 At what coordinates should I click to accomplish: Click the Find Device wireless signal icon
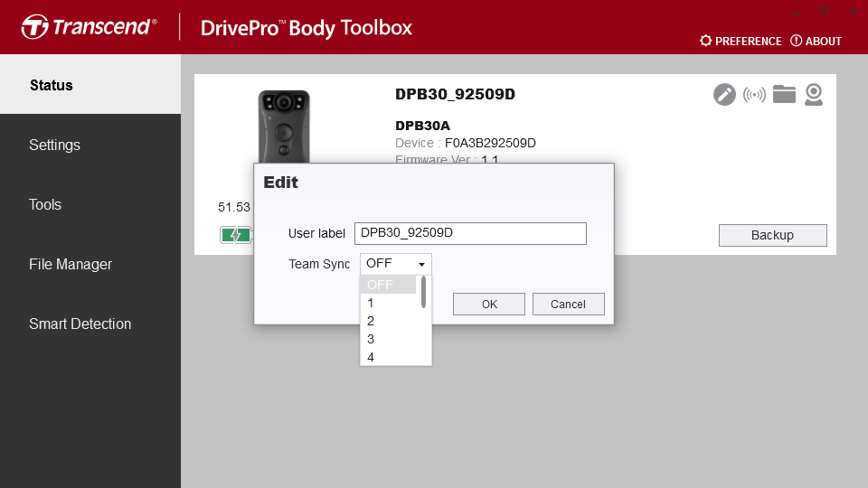754,95
